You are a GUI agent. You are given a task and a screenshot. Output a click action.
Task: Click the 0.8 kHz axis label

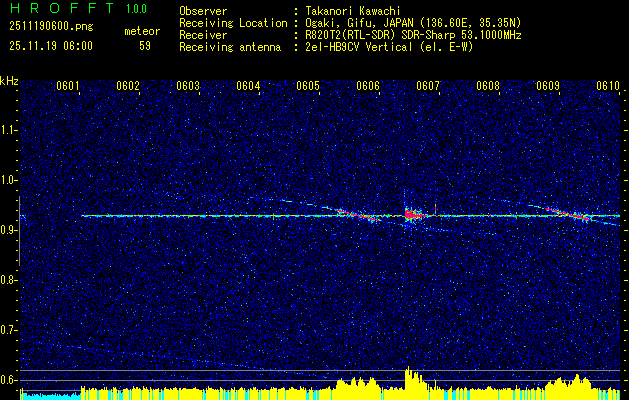point(8,280)
